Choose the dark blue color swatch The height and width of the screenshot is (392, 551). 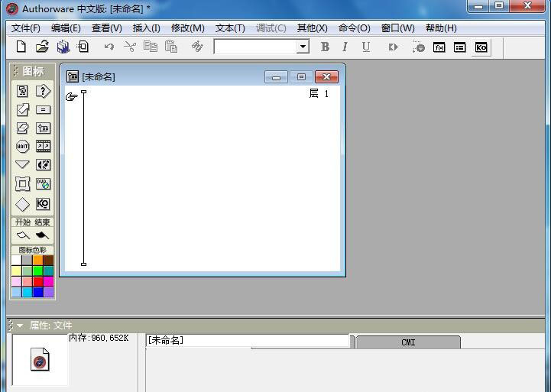38,292
